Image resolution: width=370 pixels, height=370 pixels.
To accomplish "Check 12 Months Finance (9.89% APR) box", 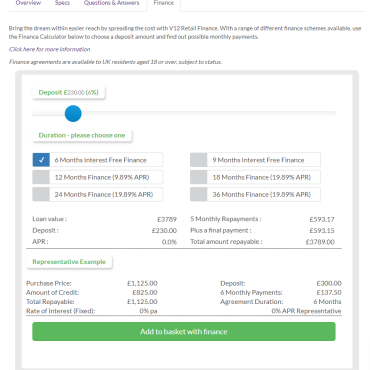I will coord(41,177).
